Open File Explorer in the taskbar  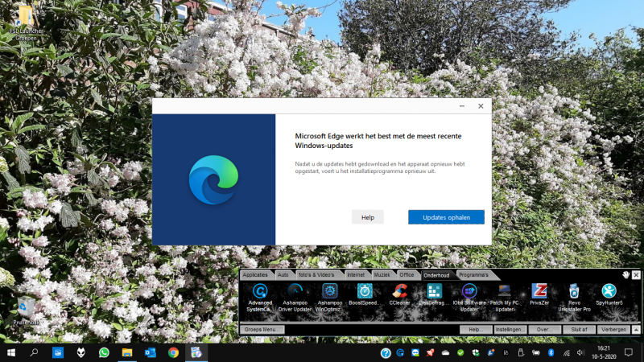click(x=127, y=352)
